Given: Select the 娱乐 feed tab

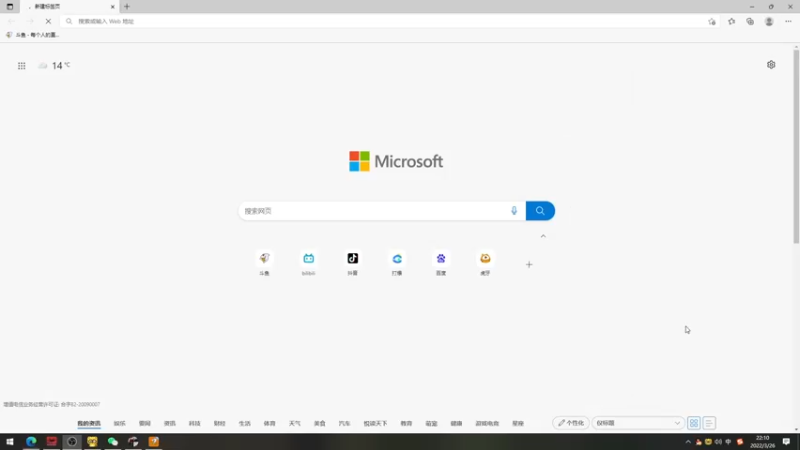Looking at the screenshot, I should point(119,423).
